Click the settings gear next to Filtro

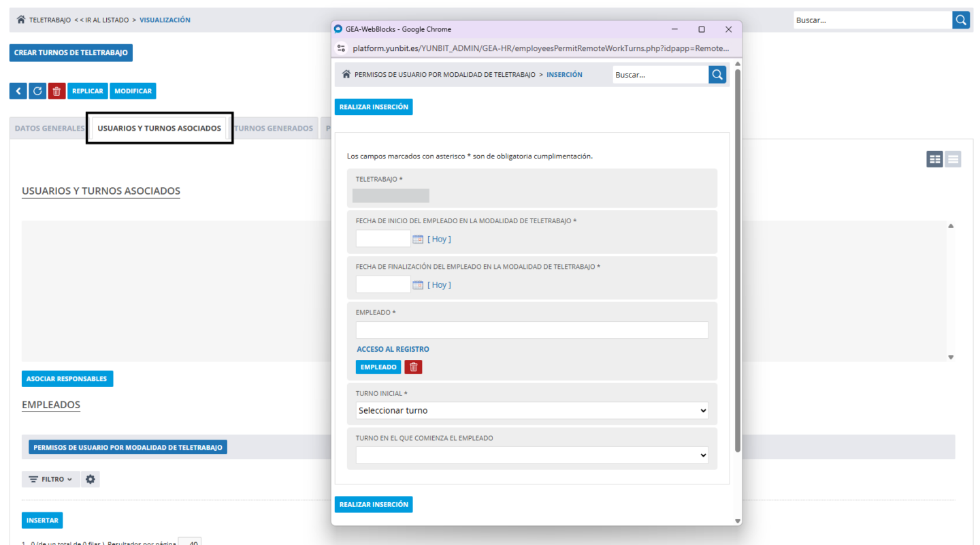pyautogui.click(x=91, y=480)
